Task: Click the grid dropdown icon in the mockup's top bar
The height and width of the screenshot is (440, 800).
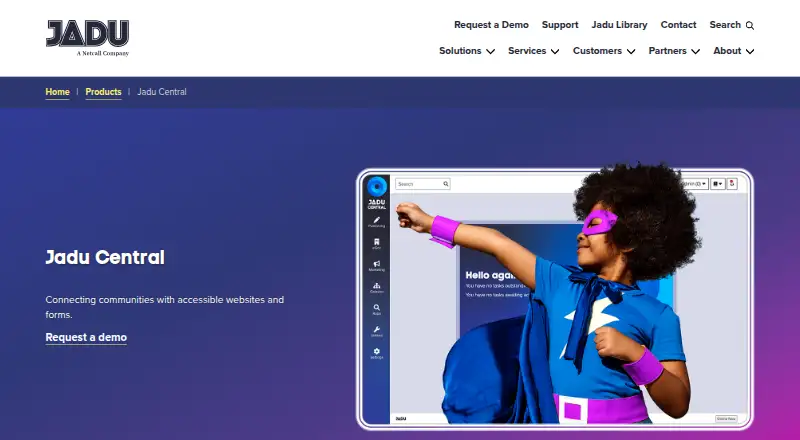Action: pyautogui.click(x=717, y=184)
